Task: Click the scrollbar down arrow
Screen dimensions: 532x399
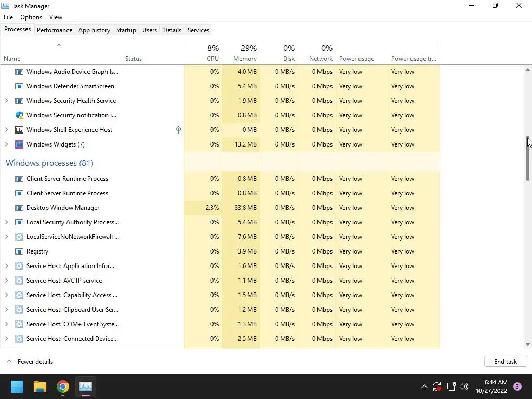Action: tap(528, 344)
